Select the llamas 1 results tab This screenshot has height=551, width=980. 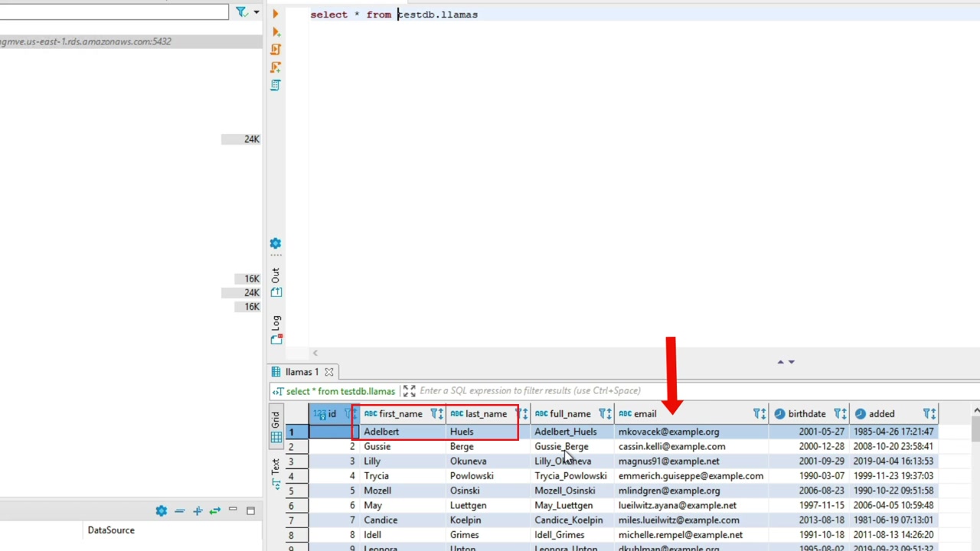tap(302, 372)
